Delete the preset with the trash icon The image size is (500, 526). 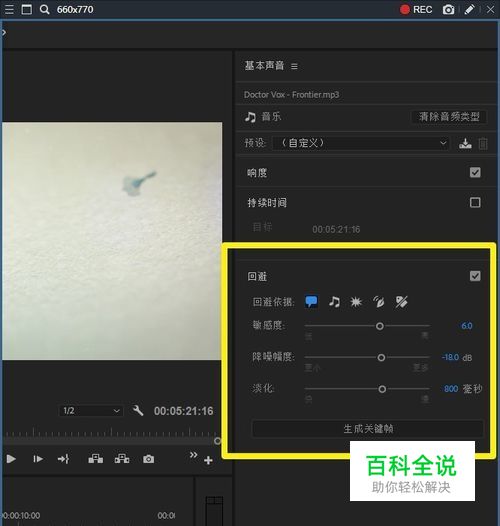483,144
